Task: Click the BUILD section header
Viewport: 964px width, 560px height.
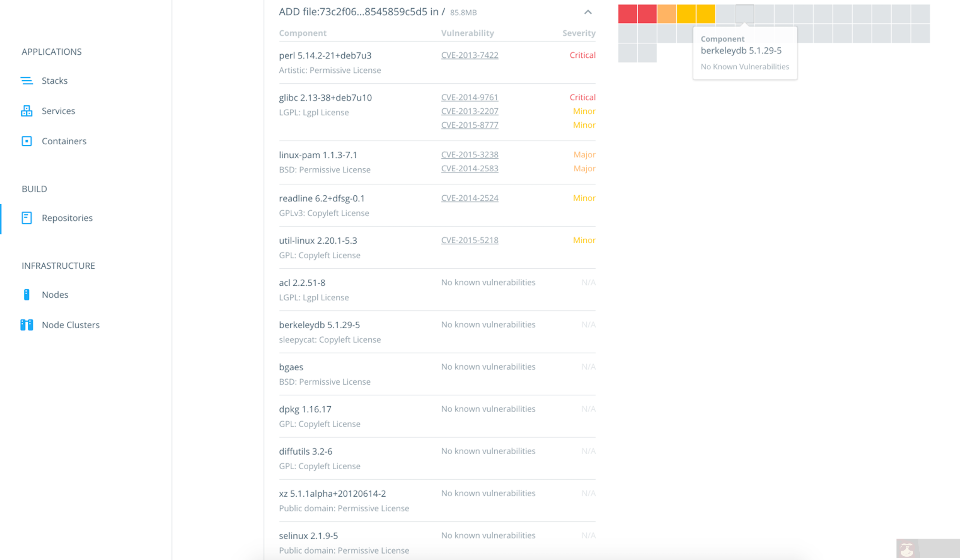Action: tap(34, 189)
